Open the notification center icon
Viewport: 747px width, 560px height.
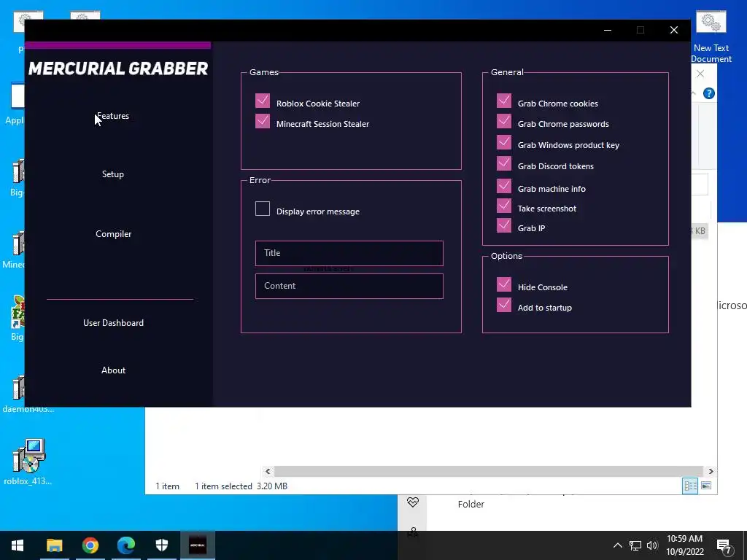(724, 546)
